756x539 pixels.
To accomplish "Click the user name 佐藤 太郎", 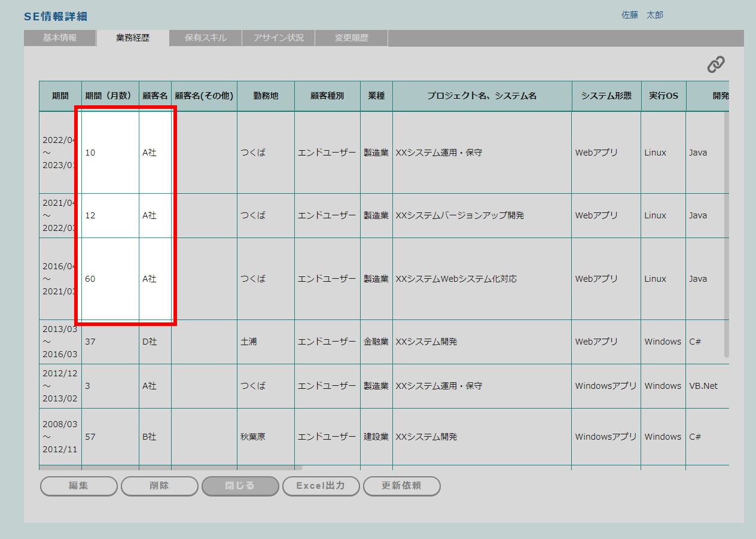I will click(642, 15).
